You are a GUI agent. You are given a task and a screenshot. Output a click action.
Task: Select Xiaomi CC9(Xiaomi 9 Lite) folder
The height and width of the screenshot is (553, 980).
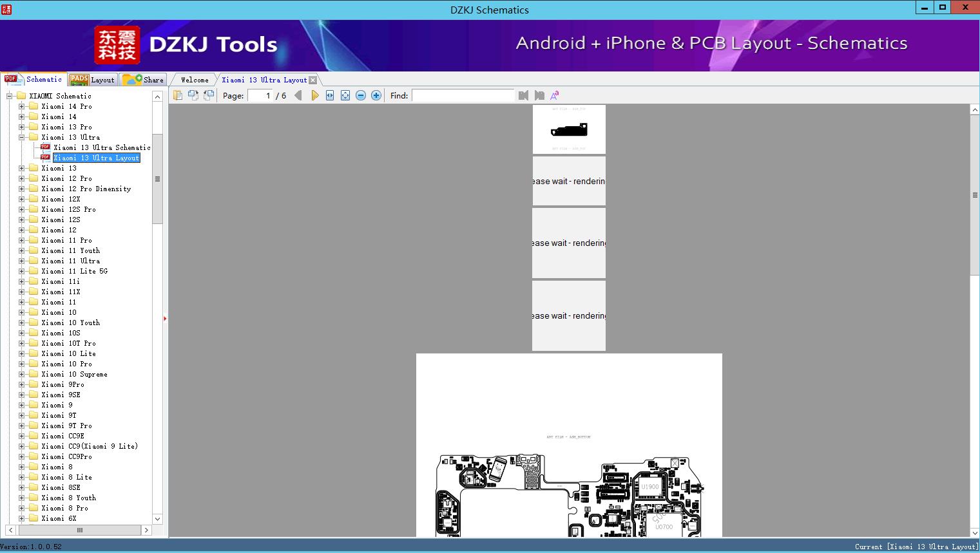[90, 446]
